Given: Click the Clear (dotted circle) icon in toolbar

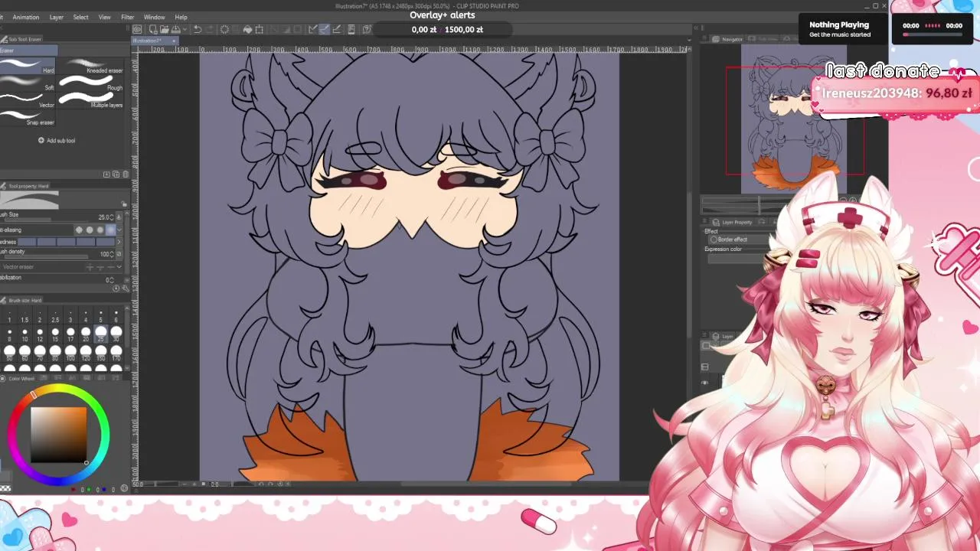Looking at the screenshot, I should [x=224, y=30].
